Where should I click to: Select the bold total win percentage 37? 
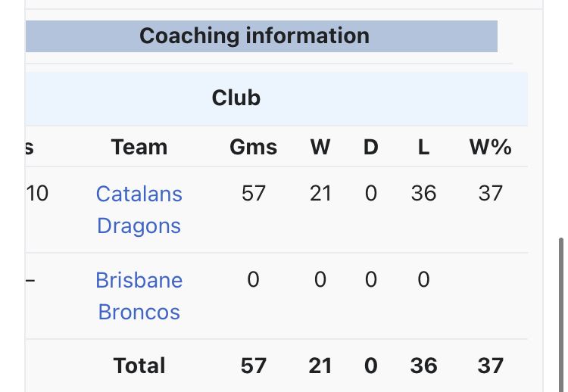click(491, 366)
